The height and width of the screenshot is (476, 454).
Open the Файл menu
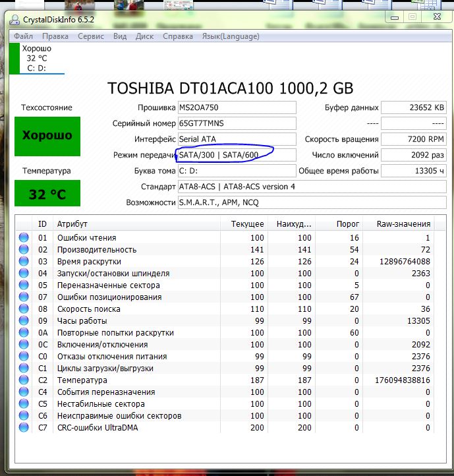pos(24,36)
